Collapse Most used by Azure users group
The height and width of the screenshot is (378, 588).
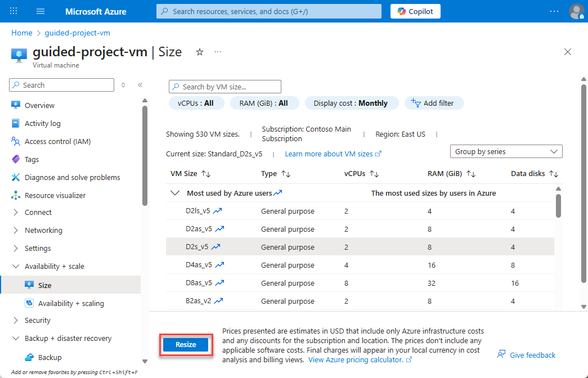point(175,193)
